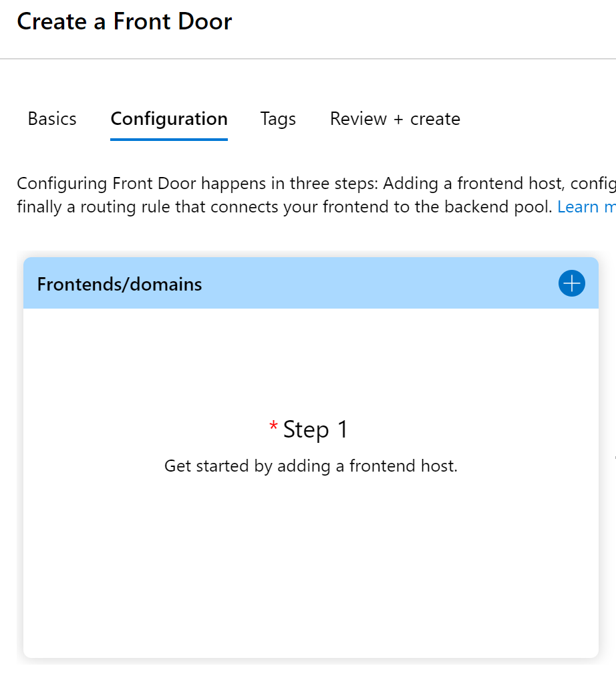This screenshot has height=676, width=616.
Task: Switch to the Basics tab
Action: click(52, 119)
